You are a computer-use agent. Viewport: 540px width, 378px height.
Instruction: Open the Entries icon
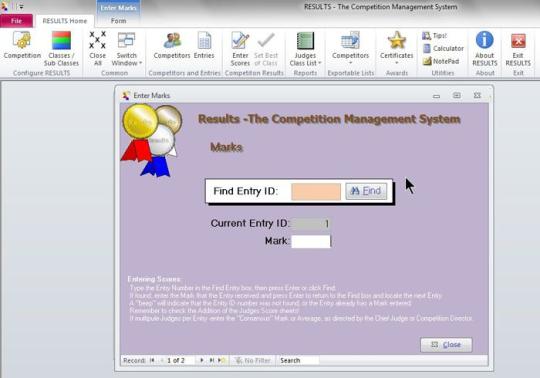(204, 45)
